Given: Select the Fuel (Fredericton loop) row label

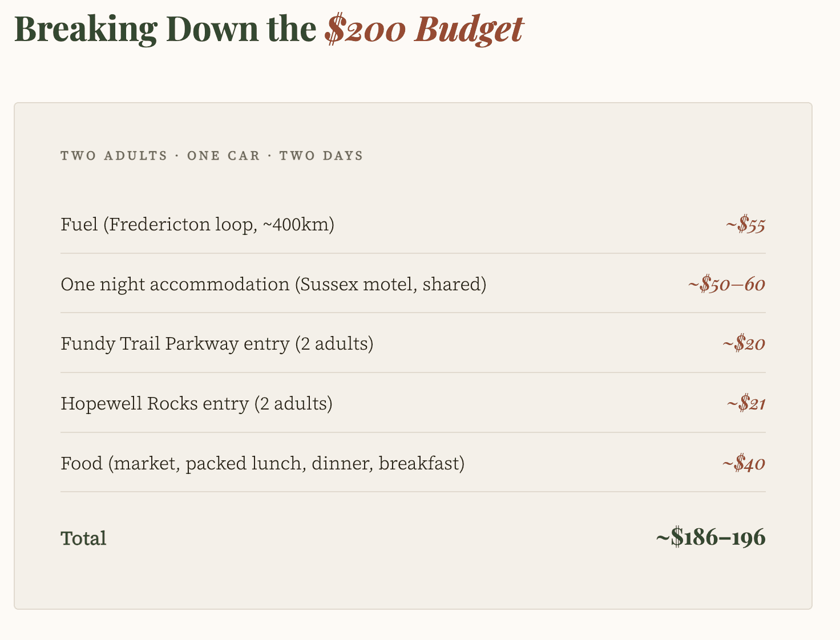Looking at the screenshot, I should (x=197, y=225).
